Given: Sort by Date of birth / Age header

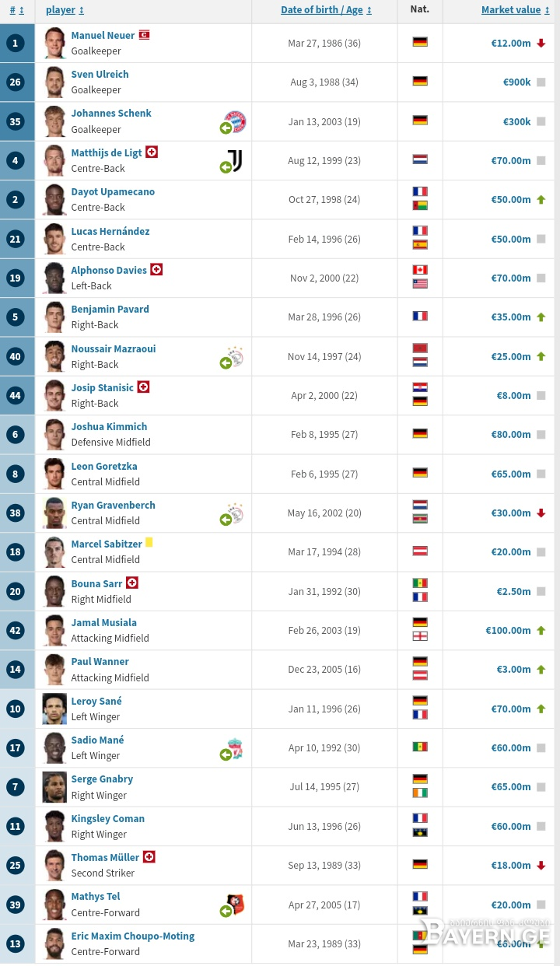Looking at the screenshot, I should pos(327,10).
